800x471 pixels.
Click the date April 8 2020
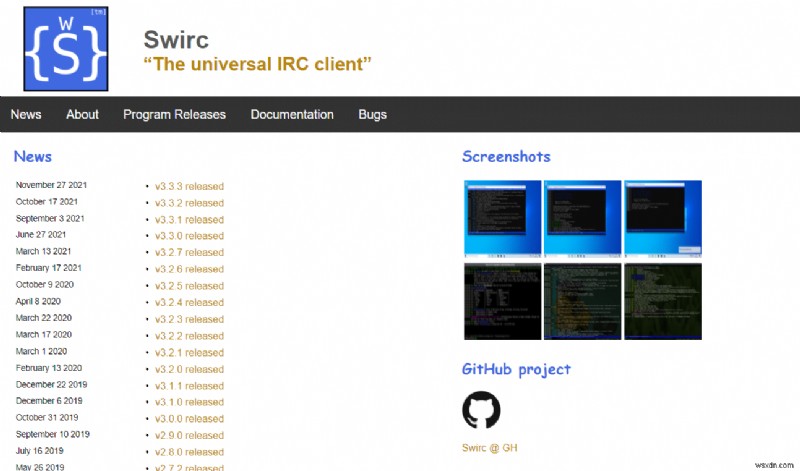pyautogui.click(x=38, y=301)
